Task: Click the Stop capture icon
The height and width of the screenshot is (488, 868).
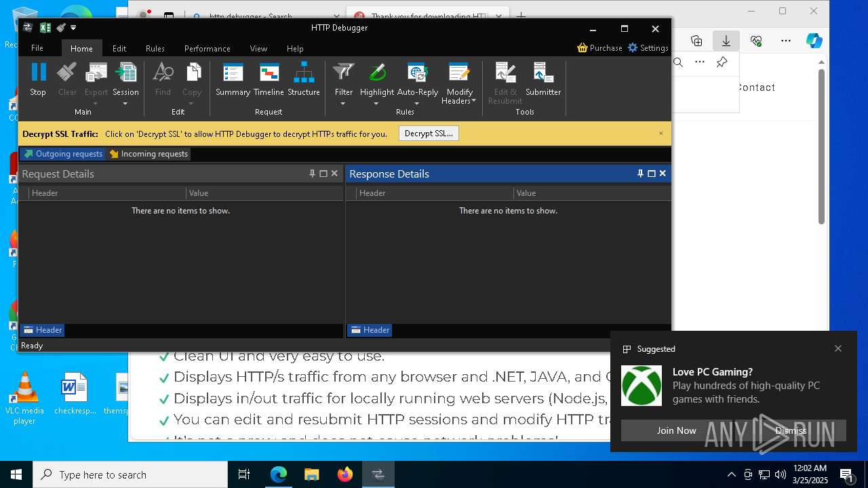Action: point(38,73)
